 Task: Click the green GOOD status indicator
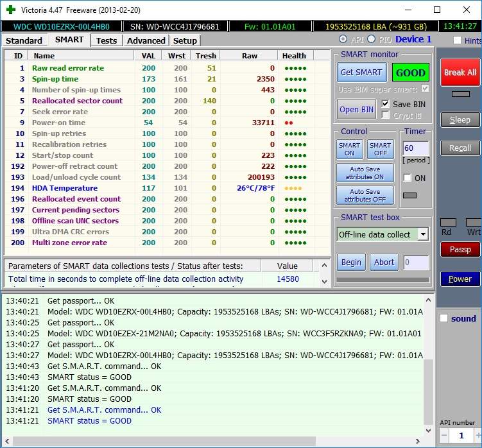pos(410,73)
